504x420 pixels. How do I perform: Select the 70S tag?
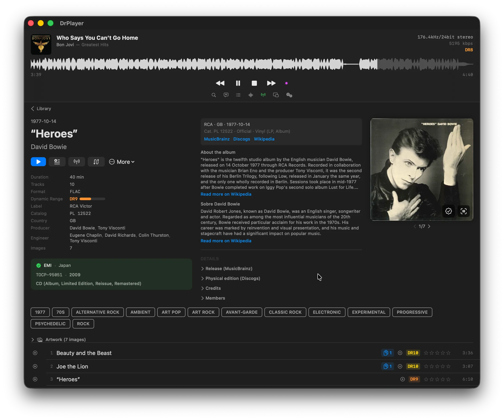pos(61,312)
